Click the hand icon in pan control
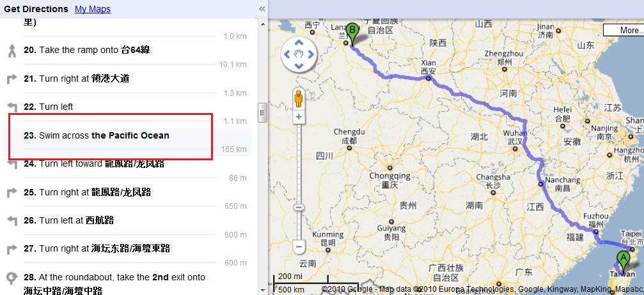This screenshot has width=644, height=295. click(299, 54)
